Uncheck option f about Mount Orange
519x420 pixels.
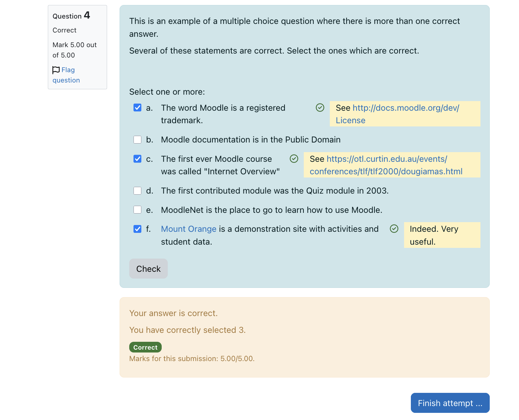point(137,229)
